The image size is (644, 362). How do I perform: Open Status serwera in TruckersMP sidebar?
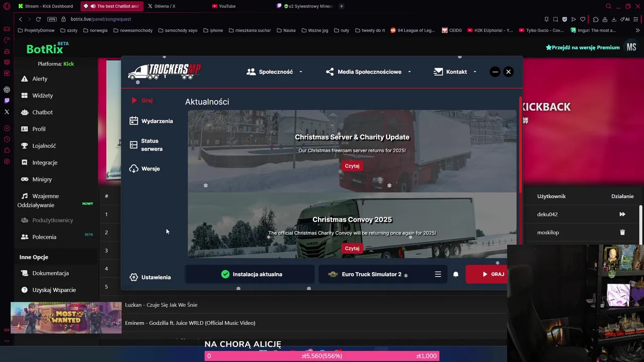point(146,145)
